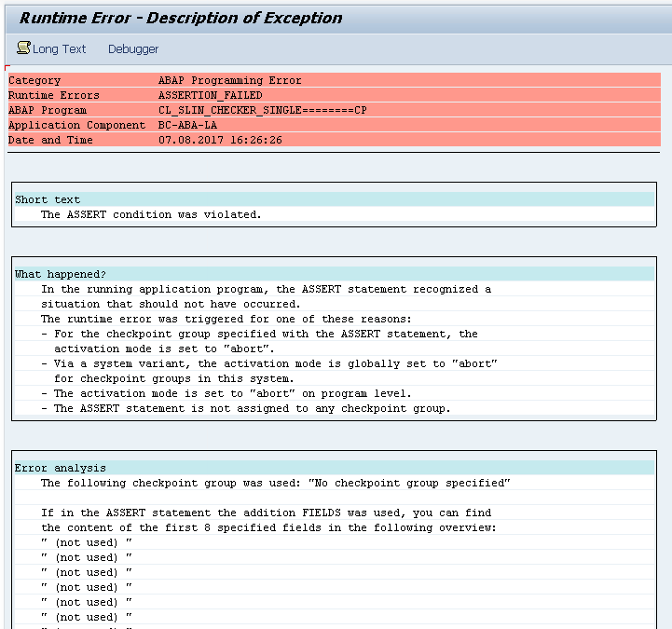
Task: Select 'content of the first 8 specified fields' line
Action: tap(268, 527)
